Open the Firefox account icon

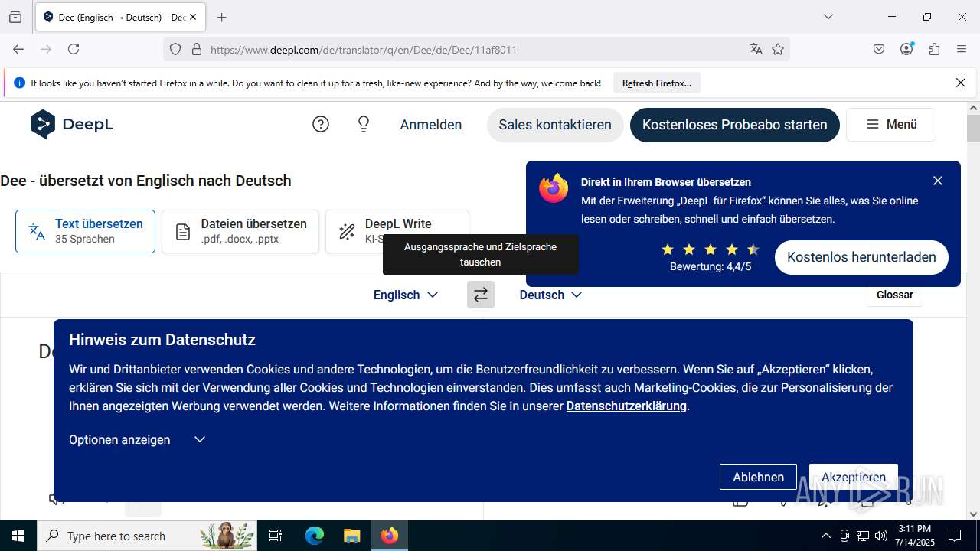pyautogui.click(x=906, y=49)
